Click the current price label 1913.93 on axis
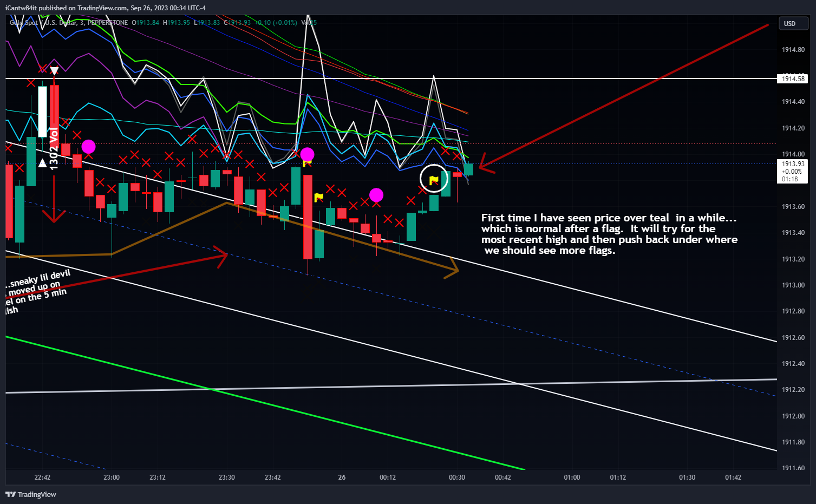 point(793,163)
